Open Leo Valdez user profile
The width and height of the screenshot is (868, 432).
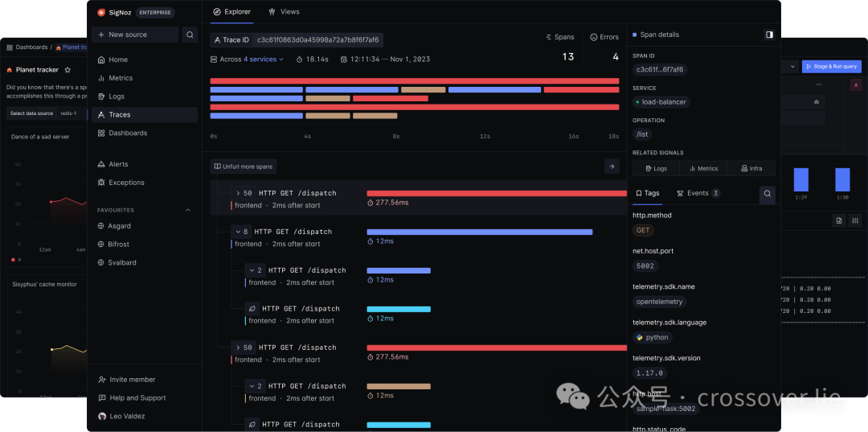[x=122, y=416]
